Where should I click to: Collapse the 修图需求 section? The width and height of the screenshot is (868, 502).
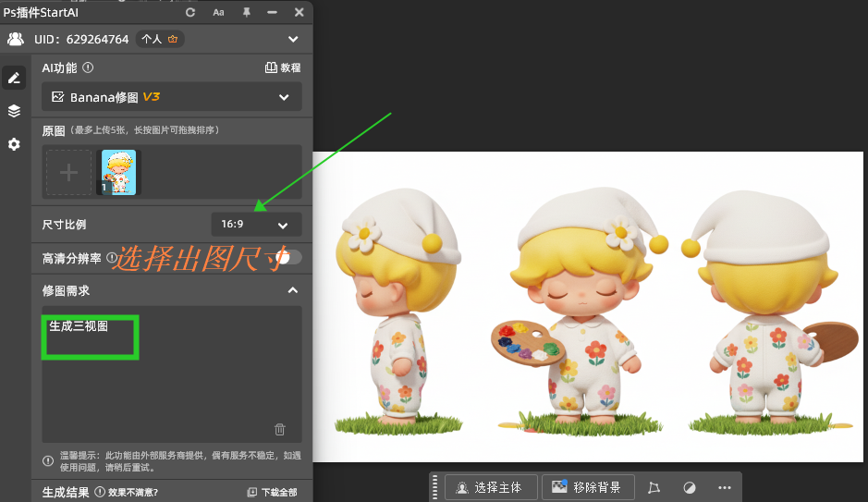[x=293, y=290]
